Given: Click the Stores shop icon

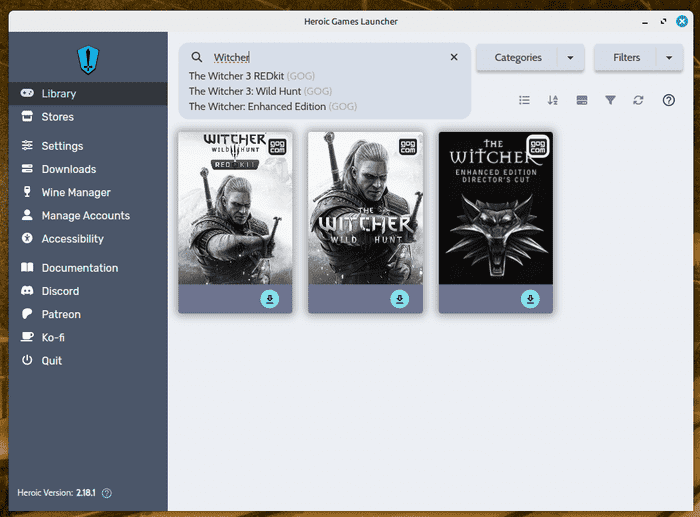Looking at the screenshot, I should (27, 116).
